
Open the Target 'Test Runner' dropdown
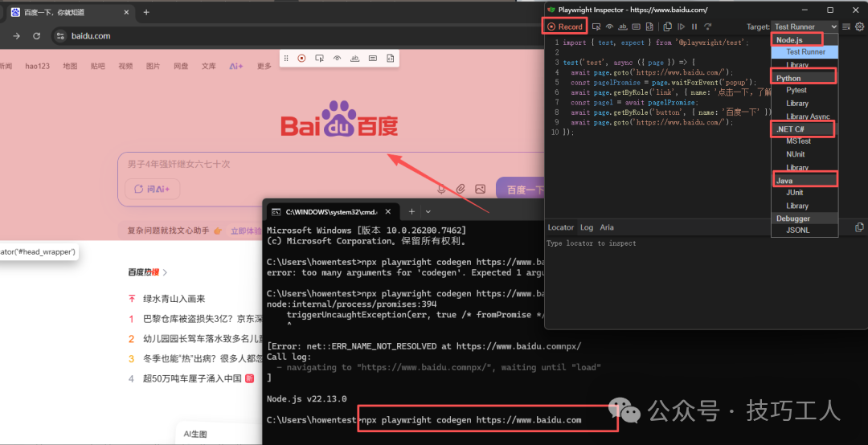(805, 27)
